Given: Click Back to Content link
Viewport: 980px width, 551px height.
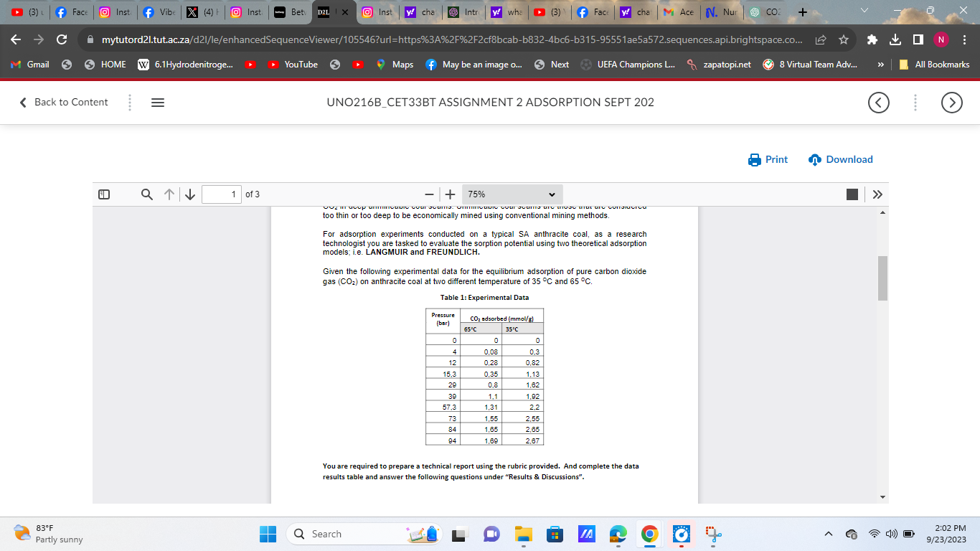Looking at the screenshot, I should click(64, 102).
